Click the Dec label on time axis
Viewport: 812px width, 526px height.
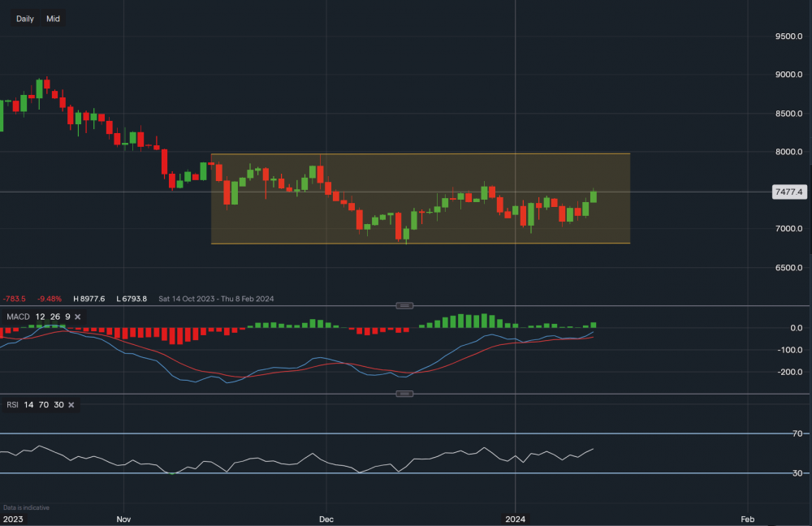pos(326,518)
